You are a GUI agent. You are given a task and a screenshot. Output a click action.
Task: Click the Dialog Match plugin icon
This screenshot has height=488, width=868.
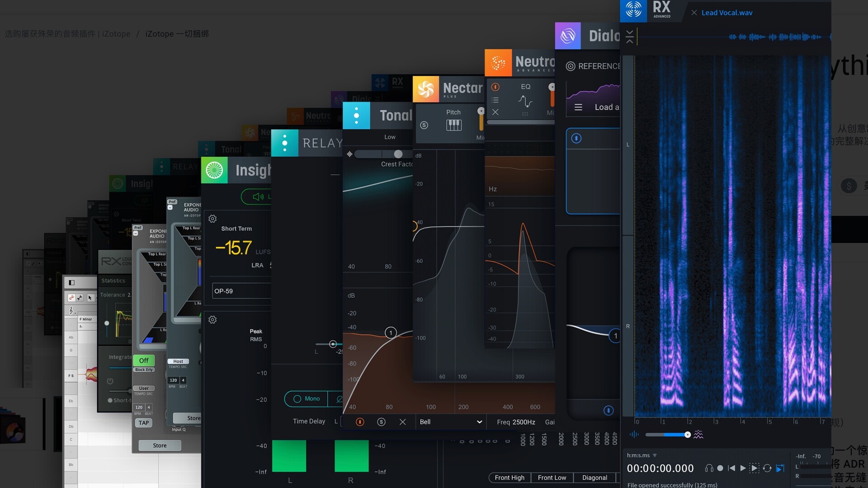point(567,36)
